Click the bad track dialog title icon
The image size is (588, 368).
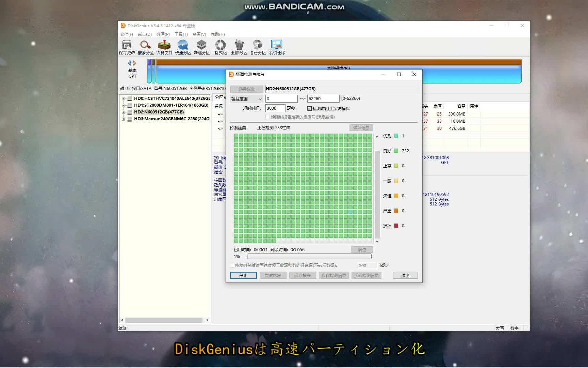click(231, 74)
